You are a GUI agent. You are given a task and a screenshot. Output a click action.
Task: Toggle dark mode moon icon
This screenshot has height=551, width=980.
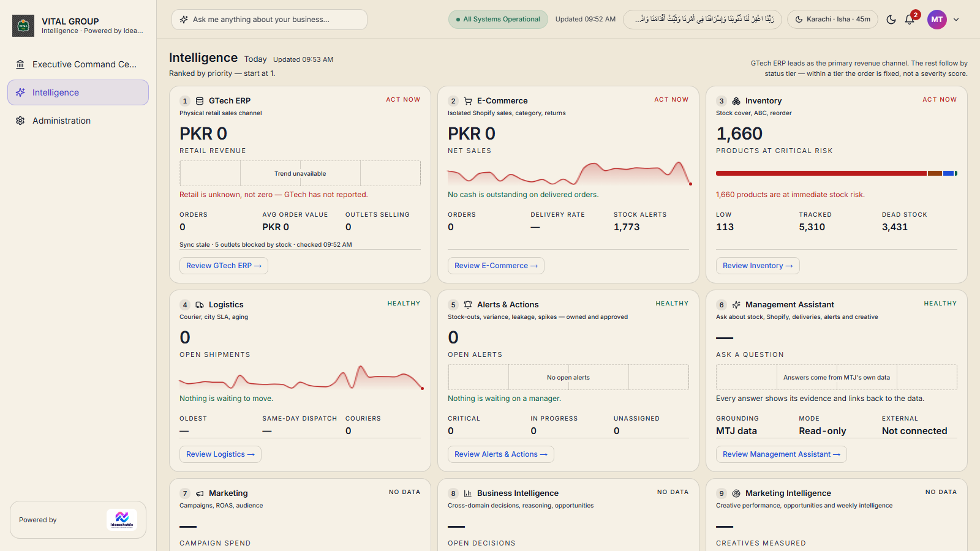point(891,20)
